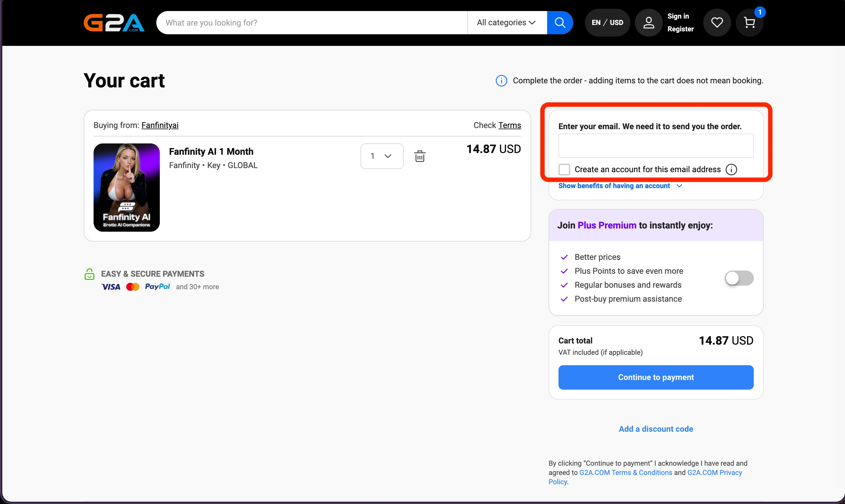
Task: Click 'VAT included (if applicable)' text
Action: [600, 352]
